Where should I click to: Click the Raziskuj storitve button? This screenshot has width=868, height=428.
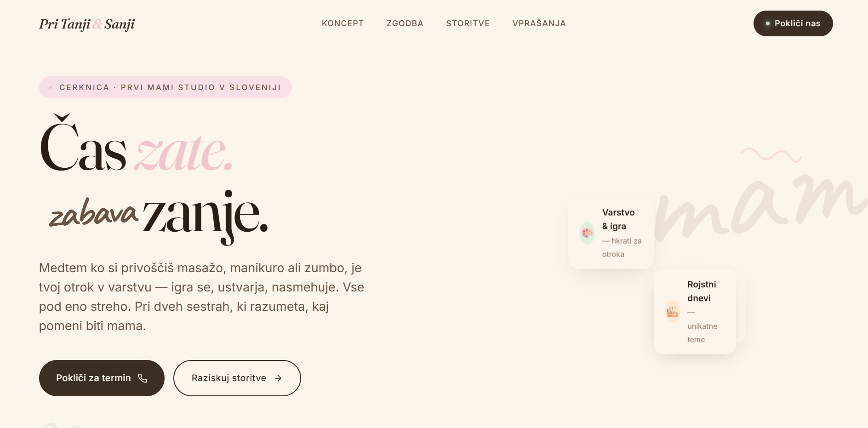pos(237,378)
